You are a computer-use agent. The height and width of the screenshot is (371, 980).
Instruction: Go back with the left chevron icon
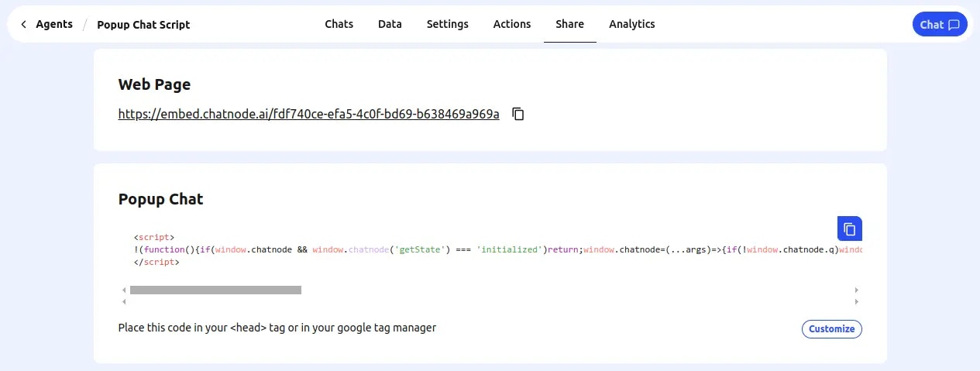click(23, 24)
